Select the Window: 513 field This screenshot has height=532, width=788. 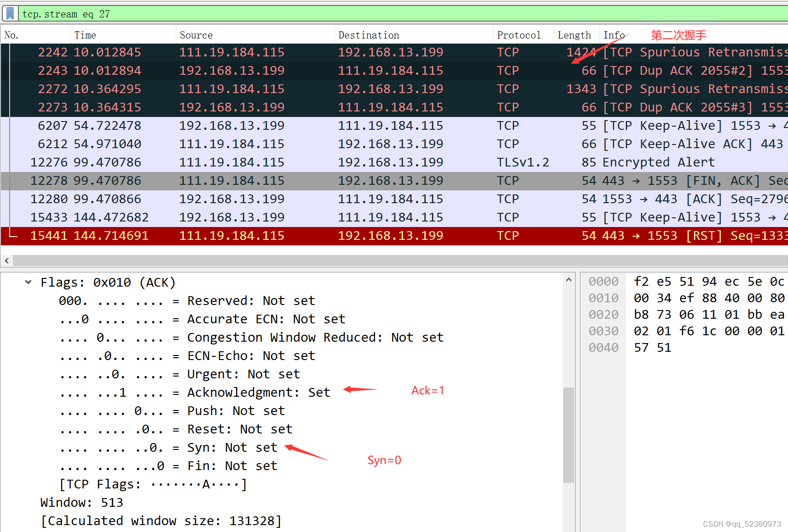click(x=82, y=503)
